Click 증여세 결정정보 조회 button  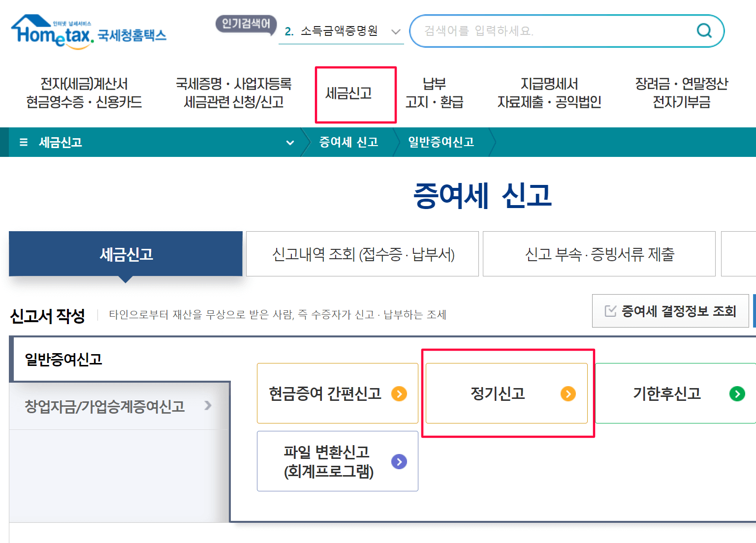(670, 311)
